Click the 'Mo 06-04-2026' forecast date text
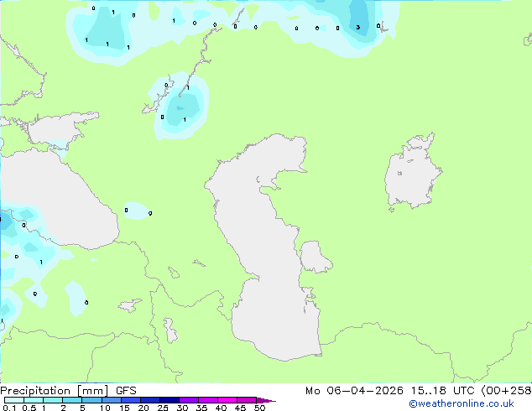Viewport: 532px width, 411px height. coord(354,391)
